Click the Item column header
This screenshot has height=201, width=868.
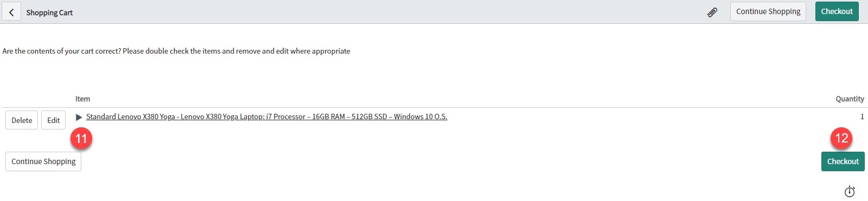[82, 99]
